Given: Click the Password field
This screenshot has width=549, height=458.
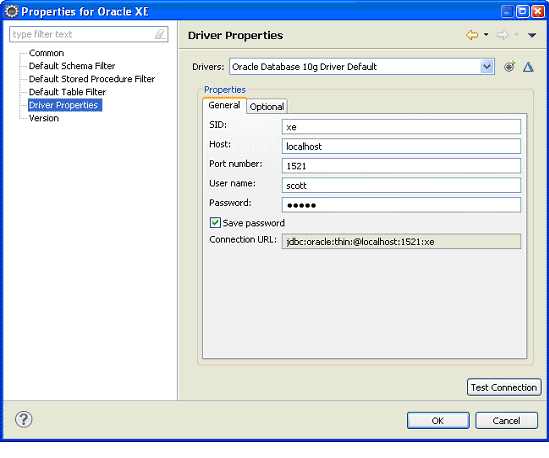Looking at the screenshot, I should click(x=401, y=205).
